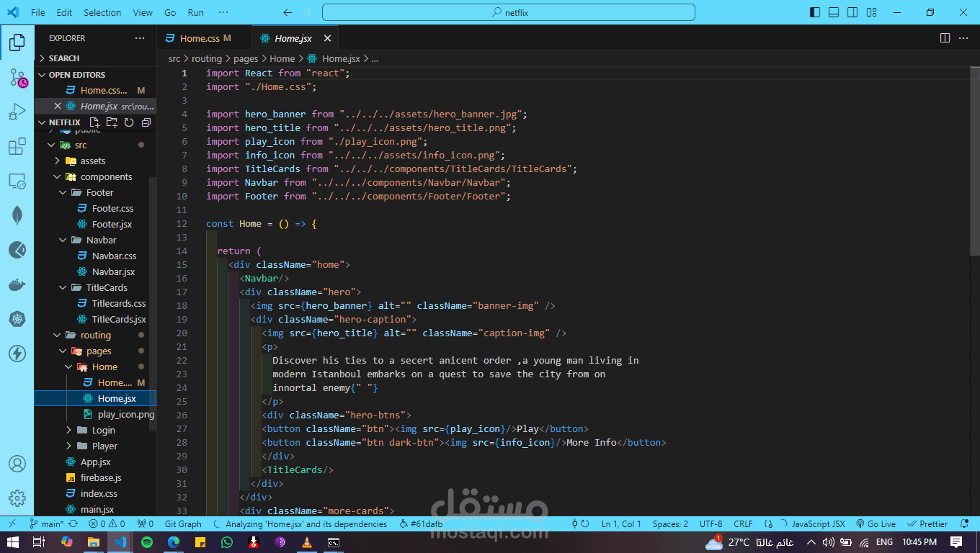Collapse all folders in Explorer

(x=146, y=122)
